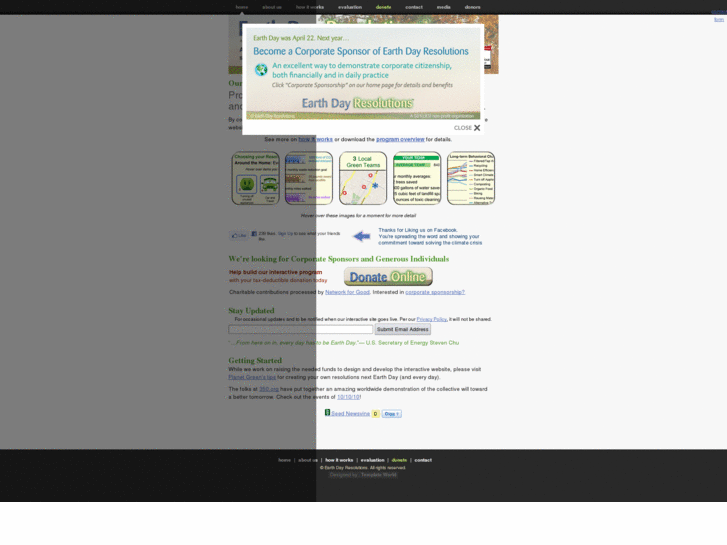Image resolution: width=727 pixels, height=545 pixels.
Task: Click the Facebook logo icon
Action: (254, 234)
